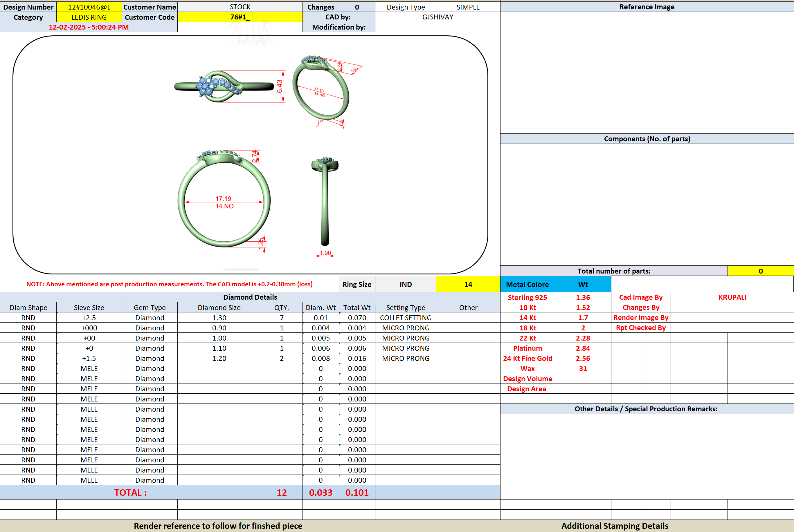Select the CAD by value GJSHIVAY
Screen dimensions: 794x532
[x=437, y=17]
